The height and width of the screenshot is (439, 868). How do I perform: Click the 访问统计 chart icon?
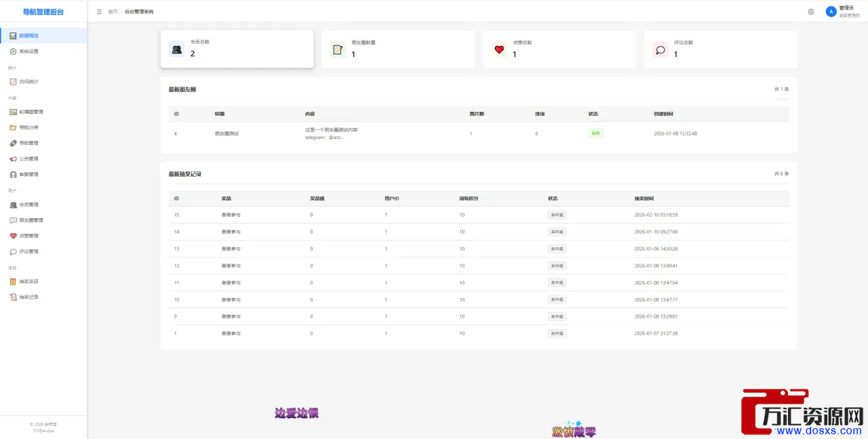point(13,82)
